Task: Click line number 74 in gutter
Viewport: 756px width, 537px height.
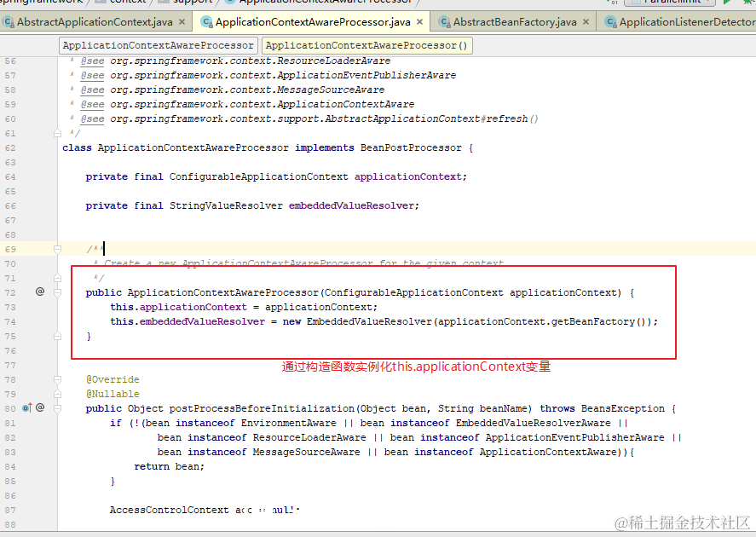Action: [x=10, y=321]
